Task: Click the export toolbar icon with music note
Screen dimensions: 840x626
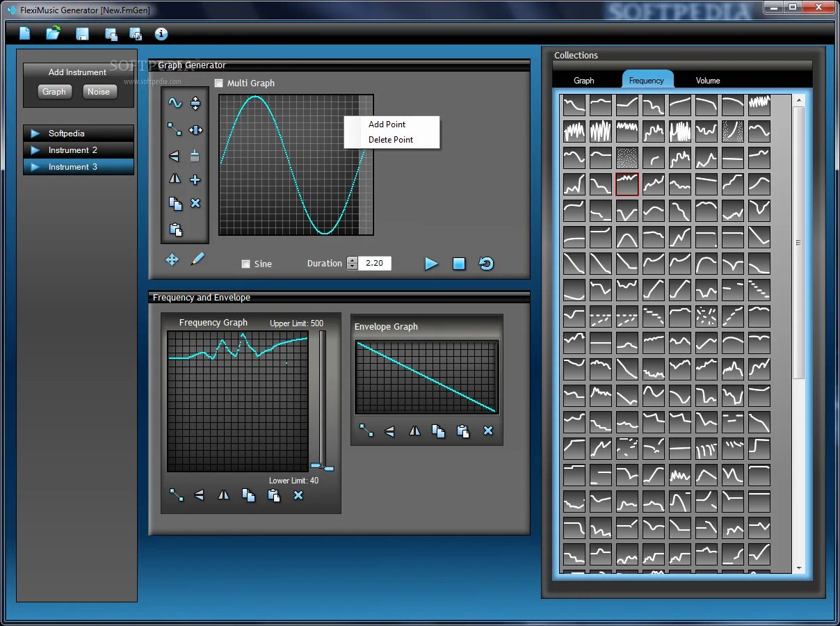Action: click(136, 33)
